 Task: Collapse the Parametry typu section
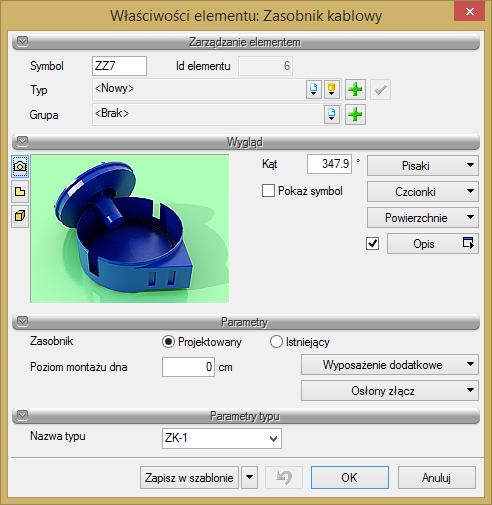point(23,415)
